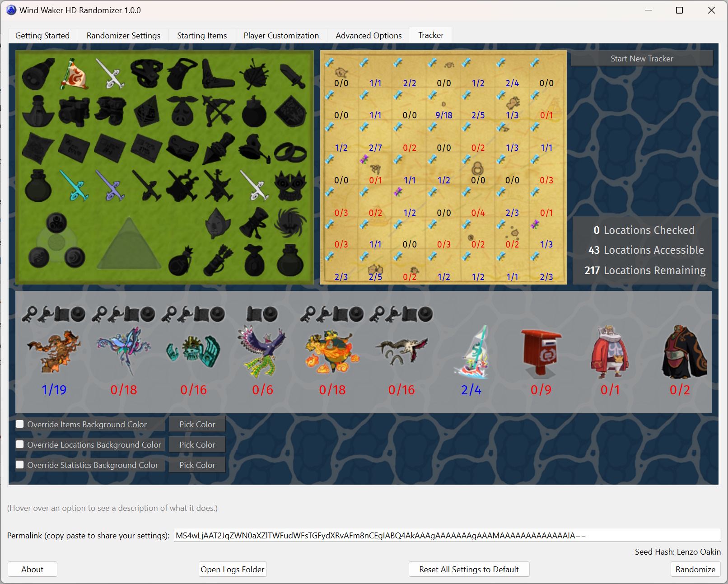Click Reset All Settings to Default
The width and height of the screenshot is (728, 584).
(x=469, y=569)
